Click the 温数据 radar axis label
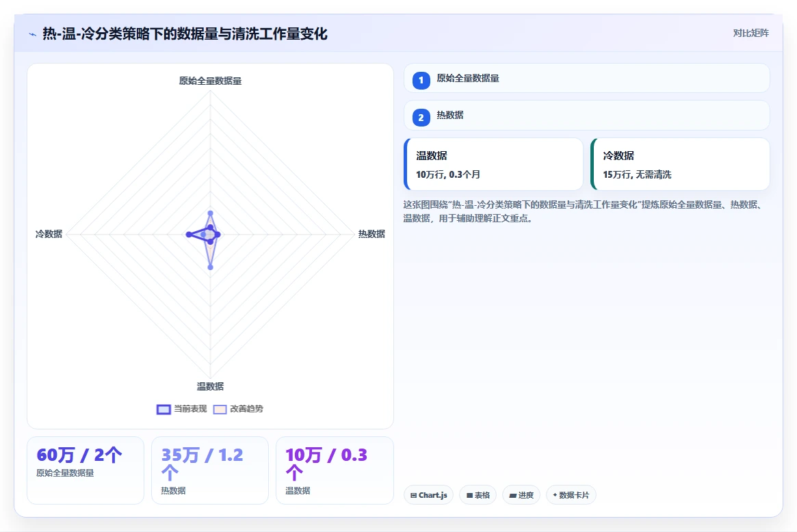Screen dimensions: 797x532 [210, 386]
